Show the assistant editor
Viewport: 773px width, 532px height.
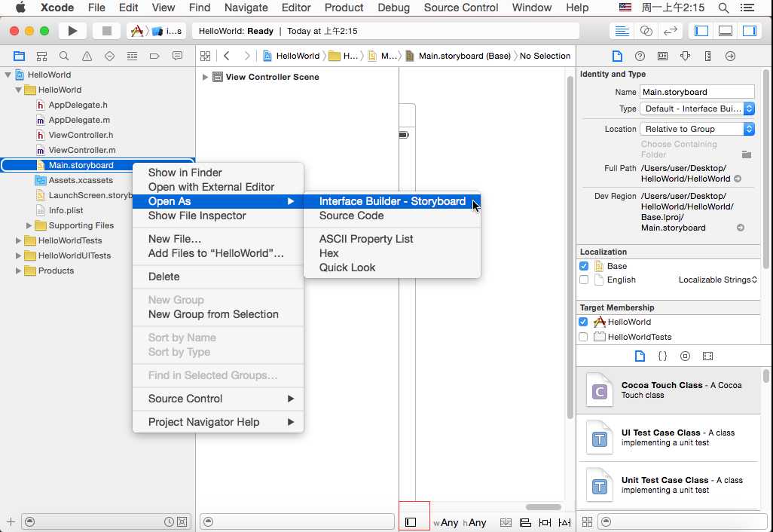pos(646,31)
